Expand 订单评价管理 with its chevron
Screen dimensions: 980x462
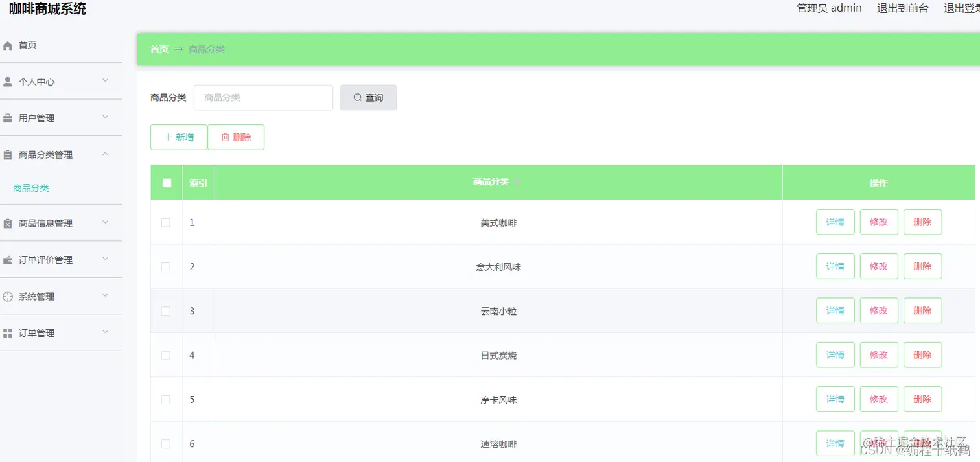(x=106, y=259)
